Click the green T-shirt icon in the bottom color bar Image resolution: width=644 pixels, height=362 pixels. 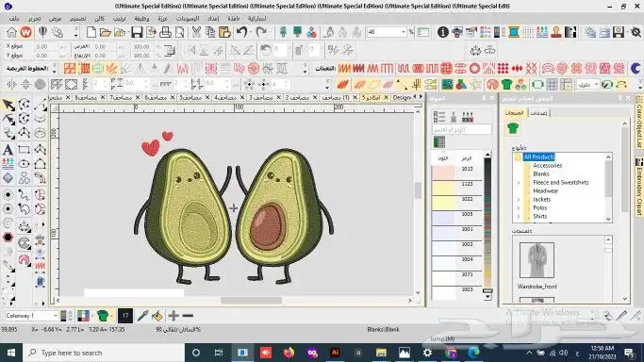pyautogui.click(x=103, y=316)
